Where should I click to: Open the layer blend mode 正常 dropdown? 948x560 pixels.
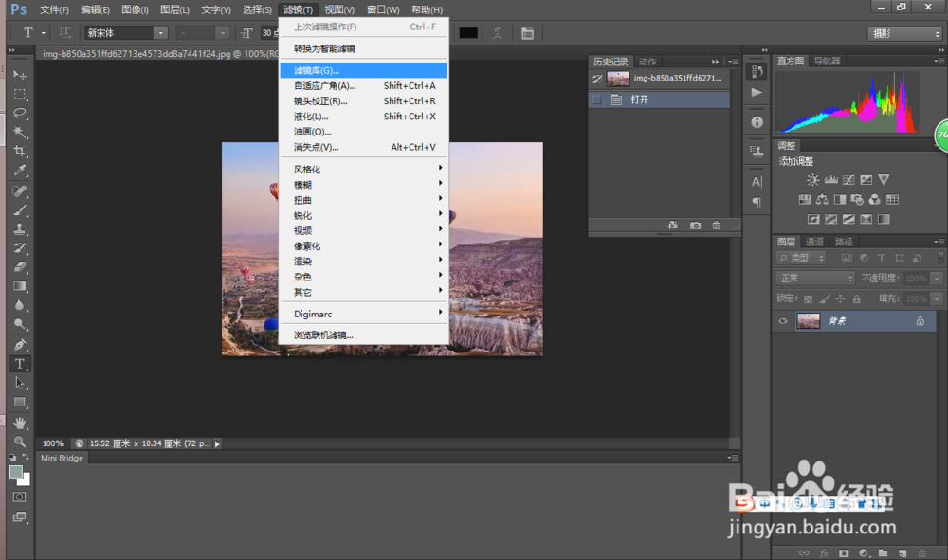pyautogui.click(x=815, y=278)
